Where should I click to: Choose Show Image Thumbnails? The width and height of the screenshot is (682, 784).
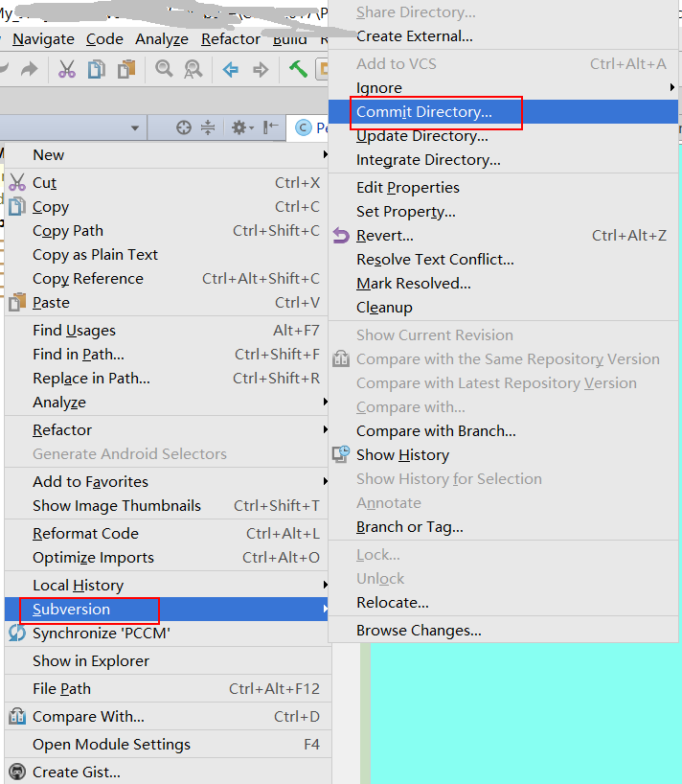[x=167, y=506]
